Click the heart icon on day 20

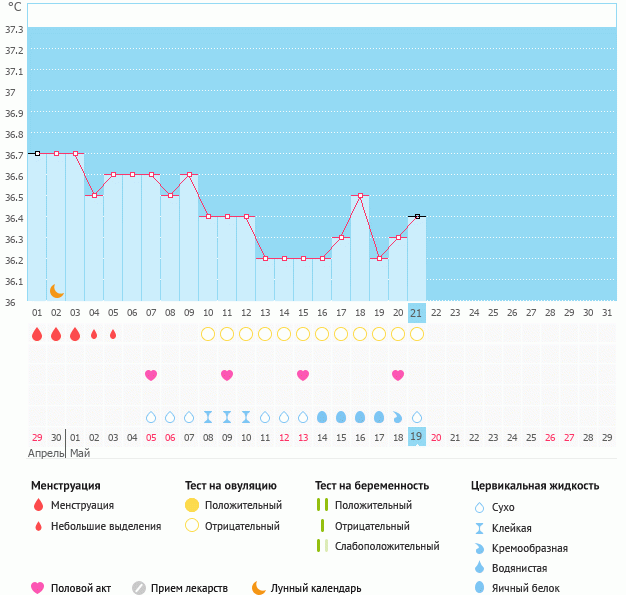pos(398,375)
